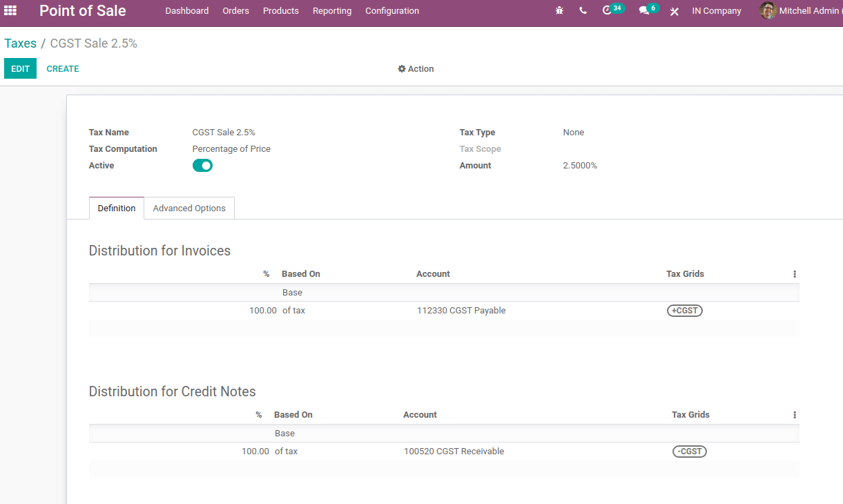This screenshot has width=843, height=504.
Task: Click the Amount value 2.5000%
Action: click(580, 166)
